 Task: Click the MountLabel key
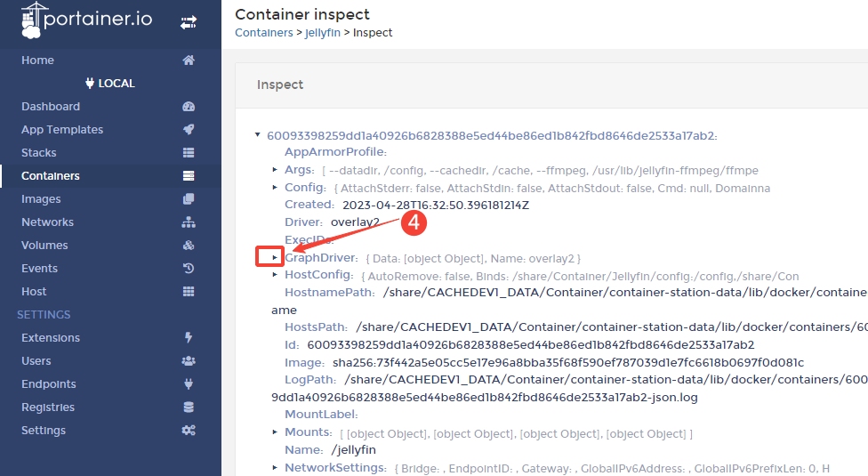point(321,415)
